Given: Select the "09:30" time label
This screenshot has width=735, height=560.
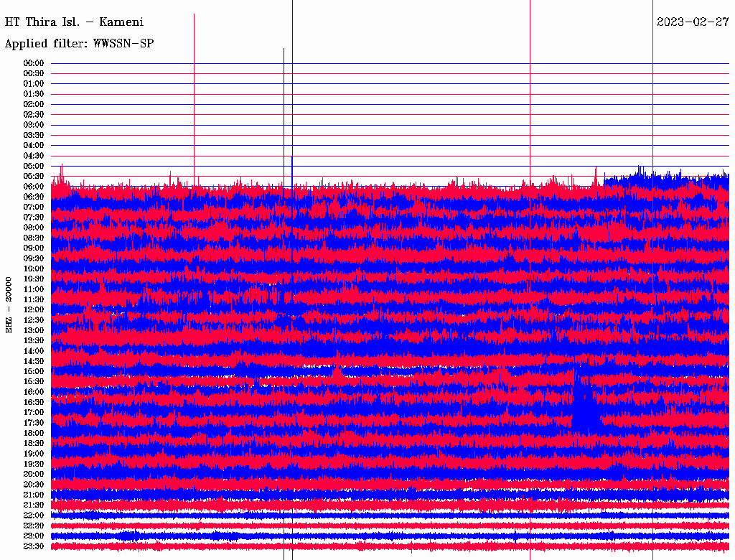Looking at the screenshot, I should coord(34,258).
